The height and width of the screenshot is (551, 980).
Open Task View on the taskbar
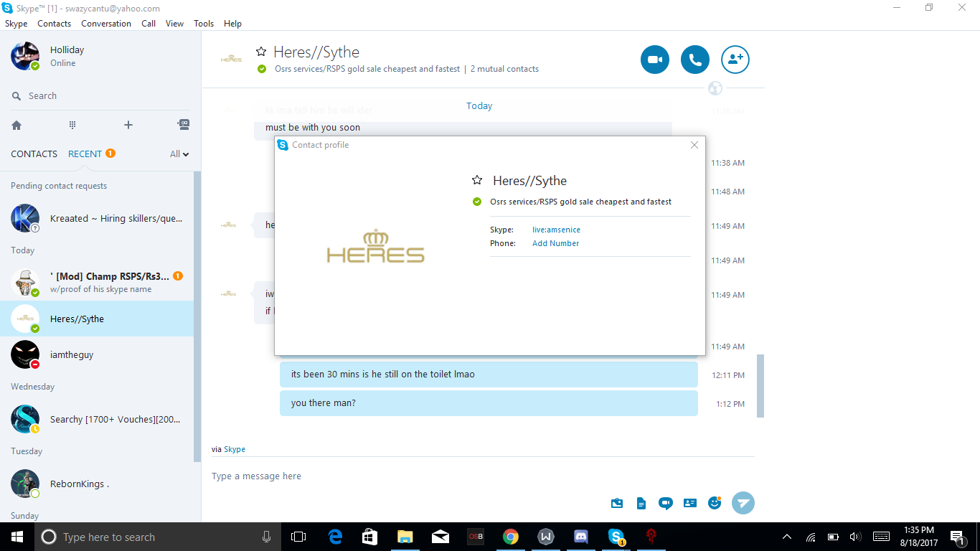[x=298, y=537]
